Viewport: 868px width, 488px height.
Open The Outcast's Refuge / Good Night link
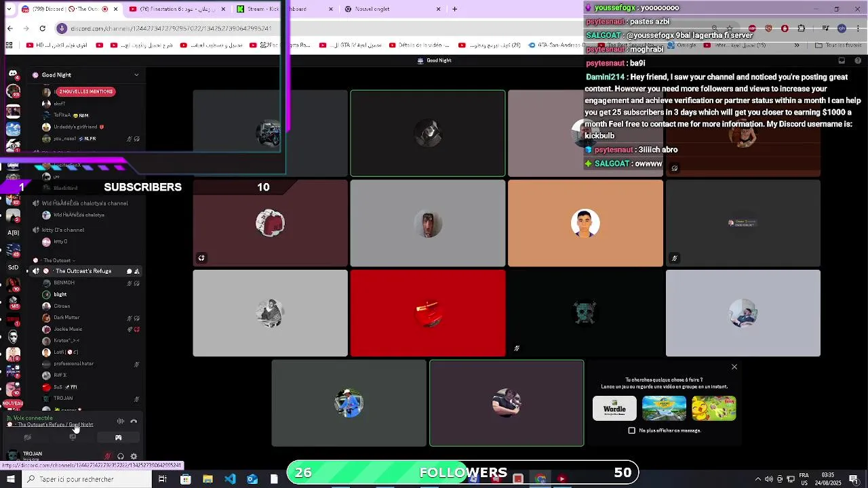pyautogui.click(x=55, y=425)
